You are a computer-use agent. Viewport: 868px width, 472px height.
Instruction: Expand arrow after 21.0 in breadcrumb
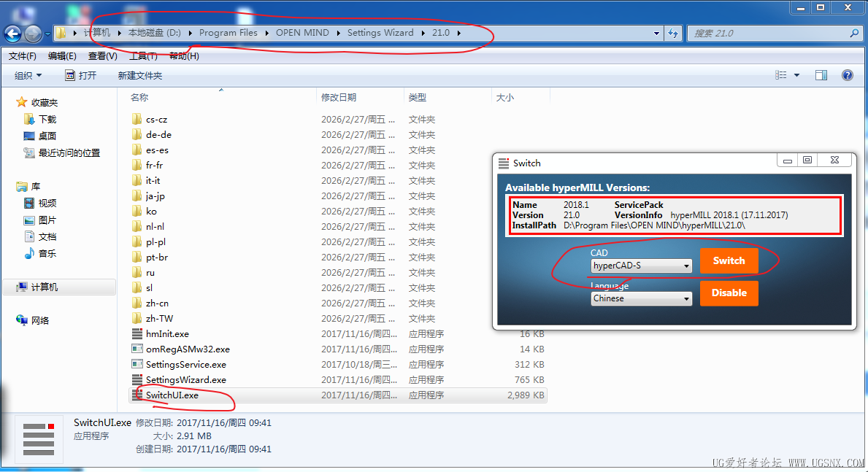(459, 34)
